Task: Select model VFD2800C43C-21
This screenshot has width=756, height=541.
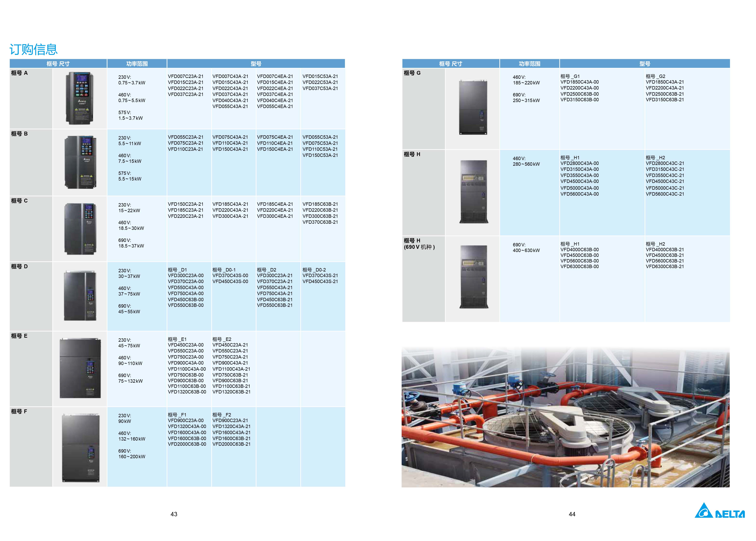Action: click(665, 164)
